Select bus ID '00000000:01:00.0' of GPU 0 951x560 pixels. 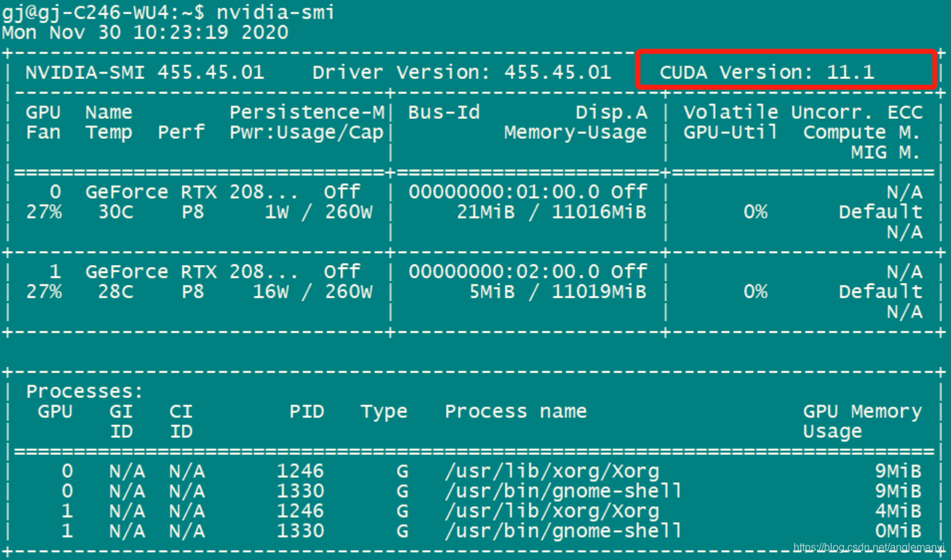coord(504,191)
